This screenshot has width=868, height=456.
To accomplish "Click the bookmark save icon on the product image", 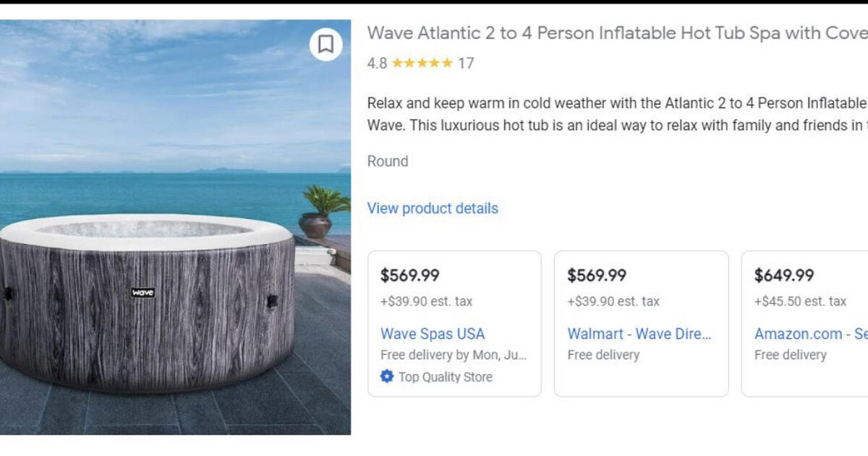I will 325,45.
